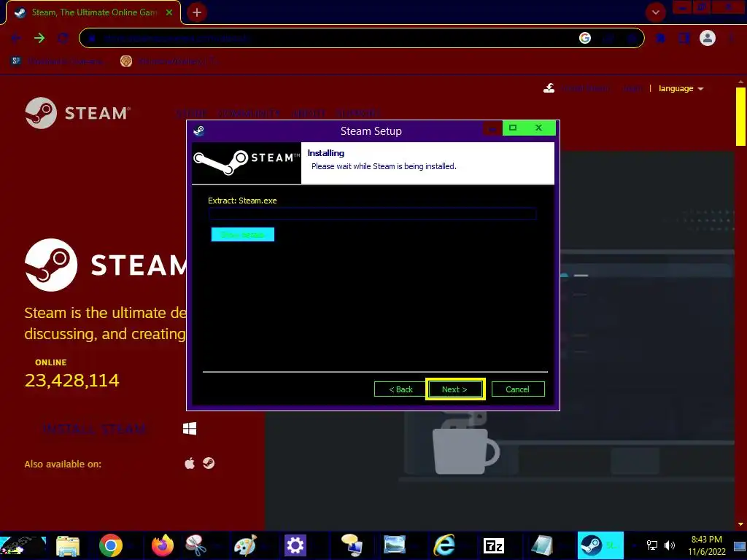
Task: Click the browser forward arrow
Action: (x=39, y=38)
